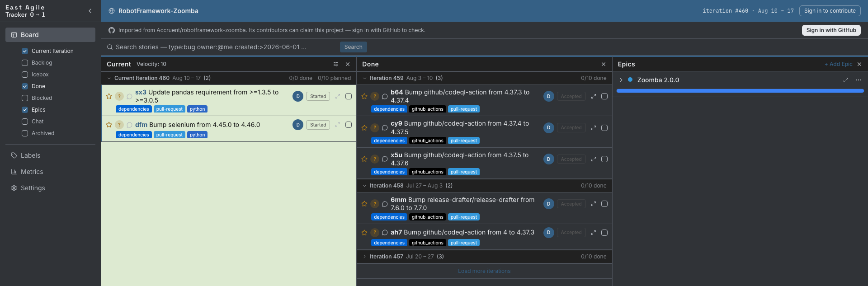
Task: Star the b64 codeql story
Action: pos(364,96)
